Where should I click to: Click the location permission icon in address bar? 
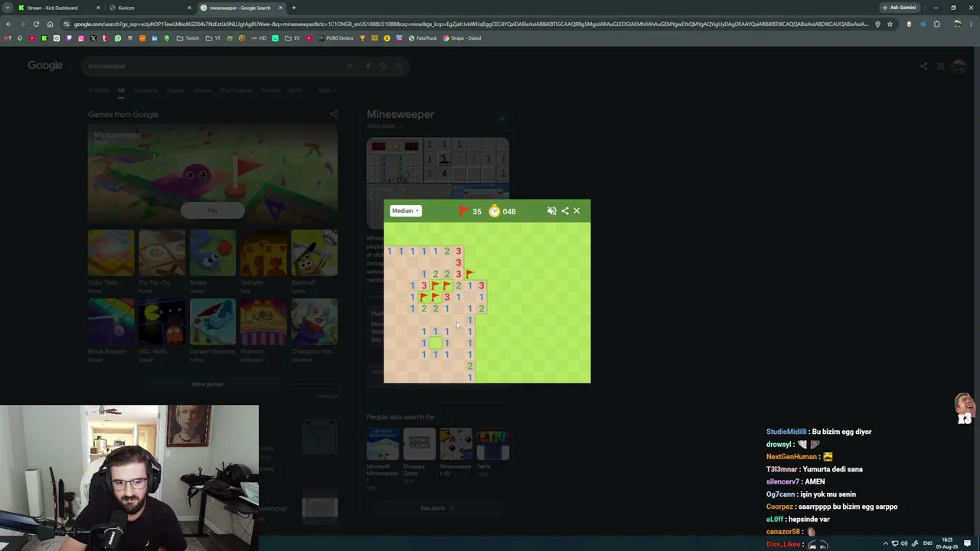(877, 24)
